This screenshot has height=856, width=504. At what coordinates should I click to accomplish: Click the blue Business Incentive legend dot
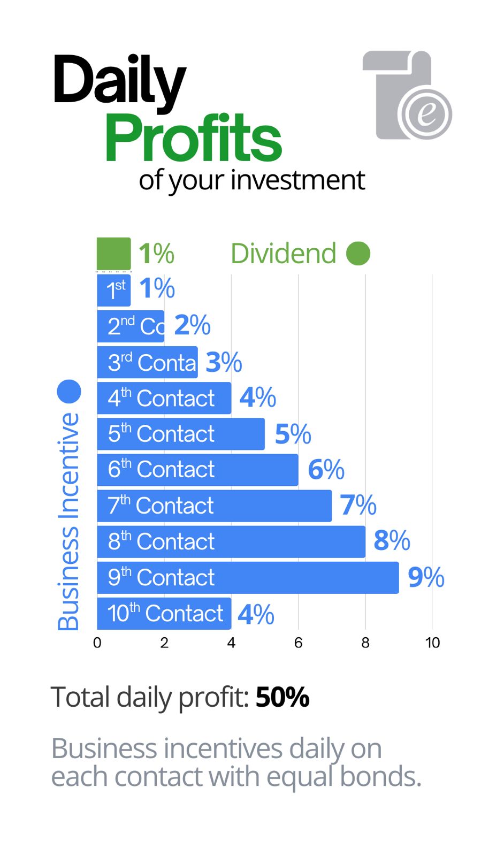click(69, 391)
